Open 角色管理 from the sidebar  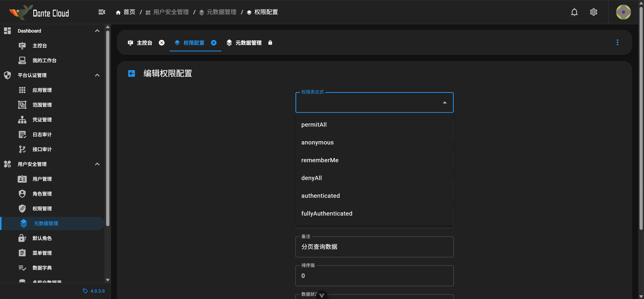(42, 194)
